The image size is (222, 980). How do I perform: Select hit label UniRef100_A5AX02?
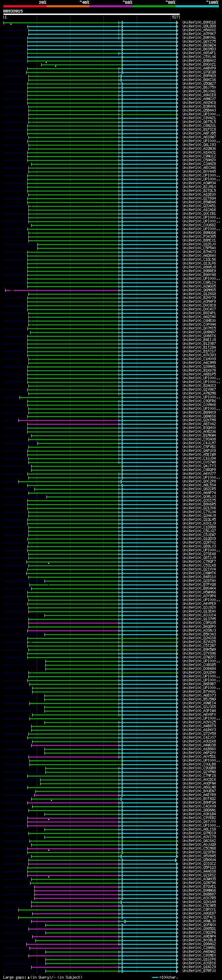pos(199,30)
